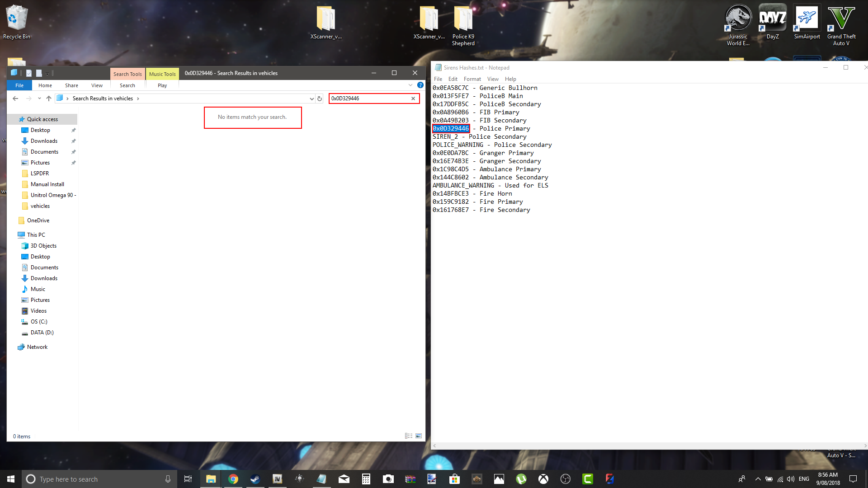Open Google Chrome from the taskbar
Viewport: 868px width, 488px height.
click(233, 479)
